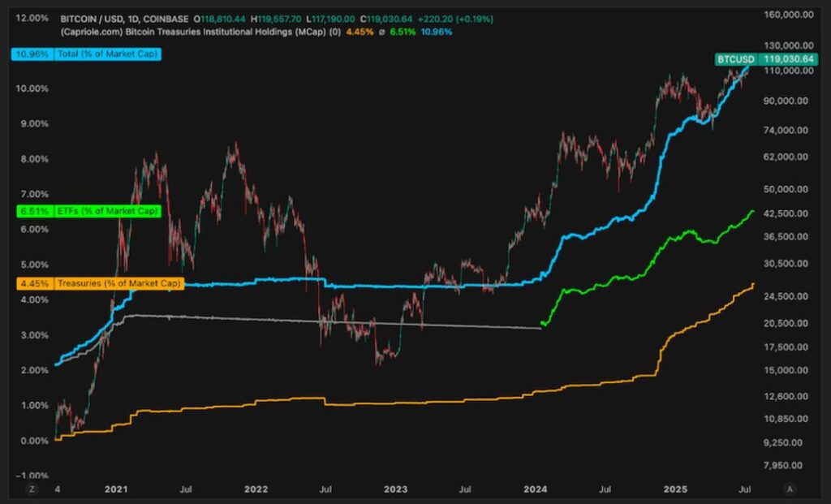The width and height of the screenshot is (831, 504).
Task: Click the orange 4.45% indicator value
Action: [x=360, y=32]
